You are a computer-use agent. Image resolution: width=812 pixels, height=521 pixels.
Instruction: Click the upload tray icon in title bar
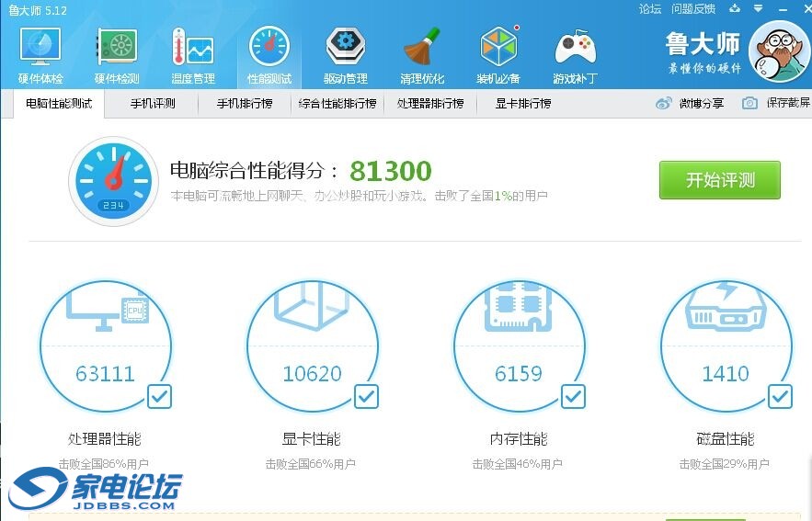735,8
